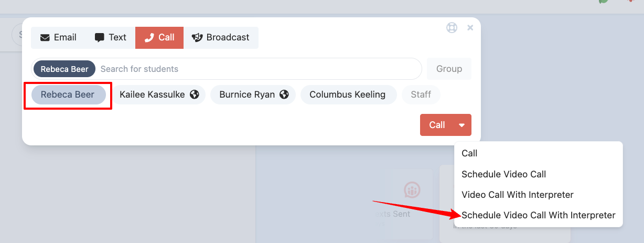
Task: Click the Group button
Action: pyautogui.click(x=449, y=69)
